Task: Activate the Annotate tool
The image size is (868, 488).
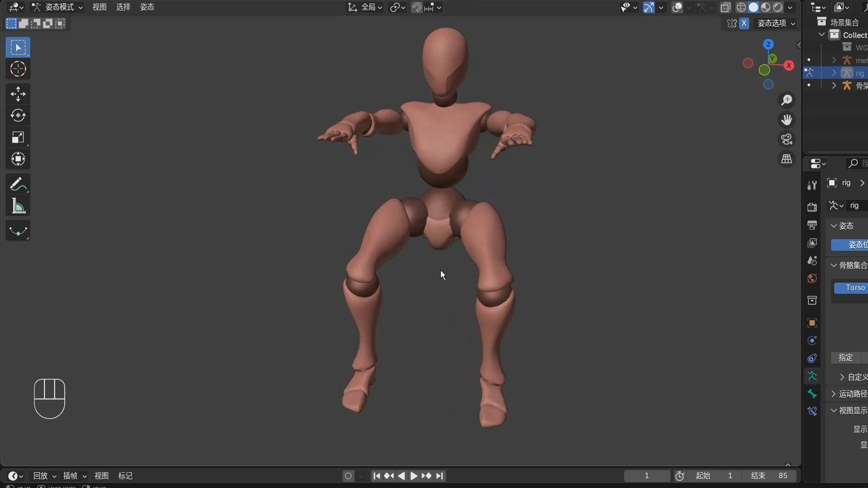Action: click(x=17, y=184)
